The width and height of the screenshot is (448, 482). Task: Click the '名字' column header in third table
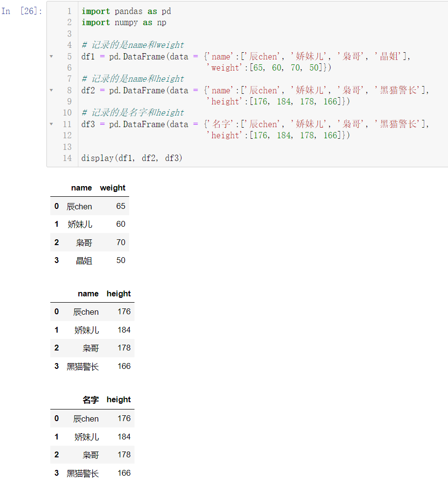tap(91, 400)
